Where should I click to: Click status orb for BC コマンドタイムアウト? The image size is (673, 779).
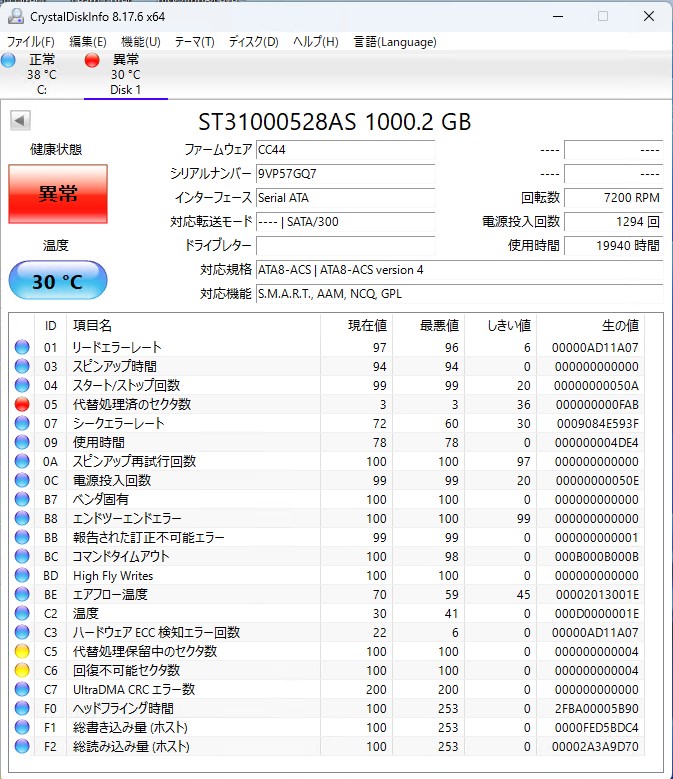[x=22, y=556]
